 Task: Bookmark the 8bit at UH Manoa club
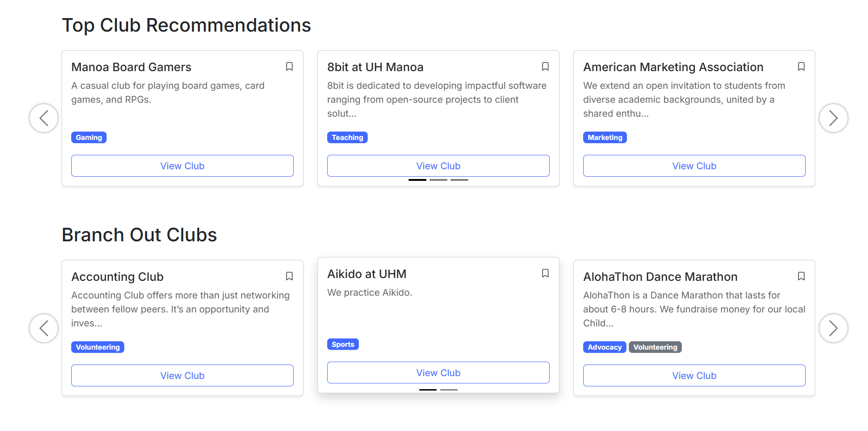[x=545, y=66]
